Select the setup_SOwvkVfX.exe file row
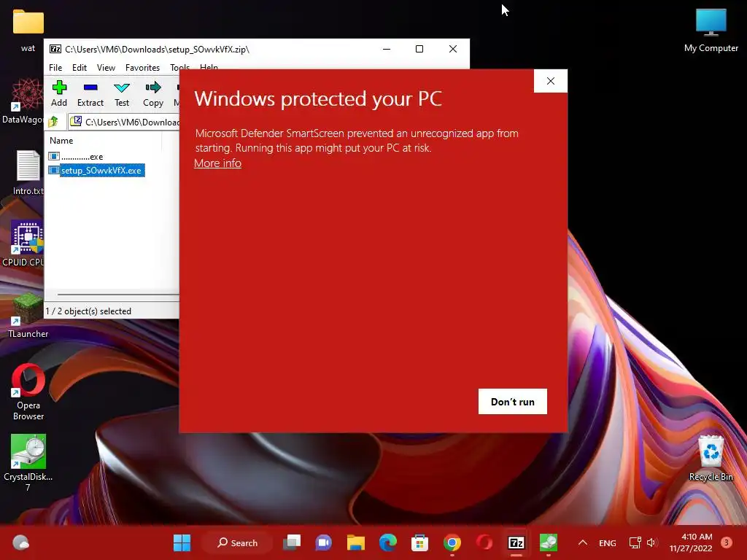Screen dimensions: 747x560 pyautogui.click(x=97, y=171)
